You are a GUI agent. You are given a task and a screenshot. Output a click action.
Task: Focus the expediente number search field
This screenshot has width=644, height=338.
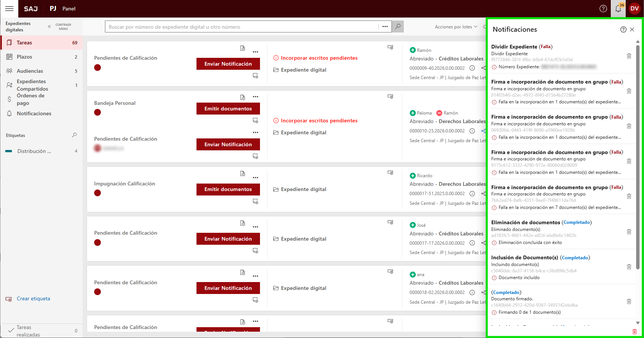(242, 27)
